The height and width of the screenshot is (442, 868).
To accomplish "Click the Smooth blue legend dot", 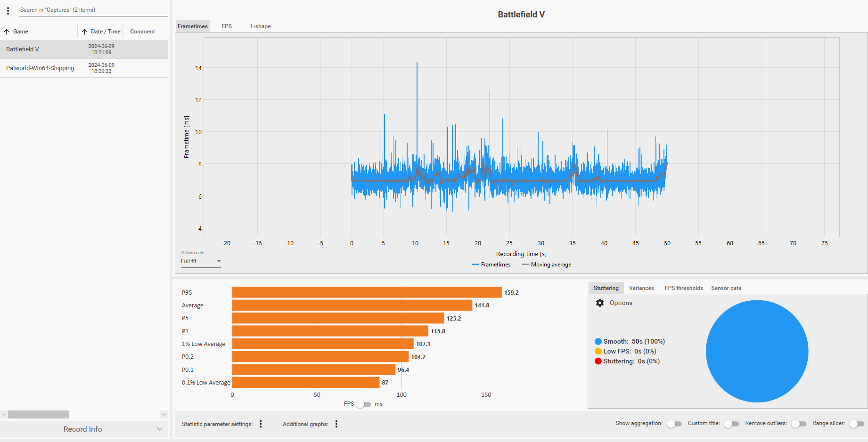I will click(x=598, y=341).
